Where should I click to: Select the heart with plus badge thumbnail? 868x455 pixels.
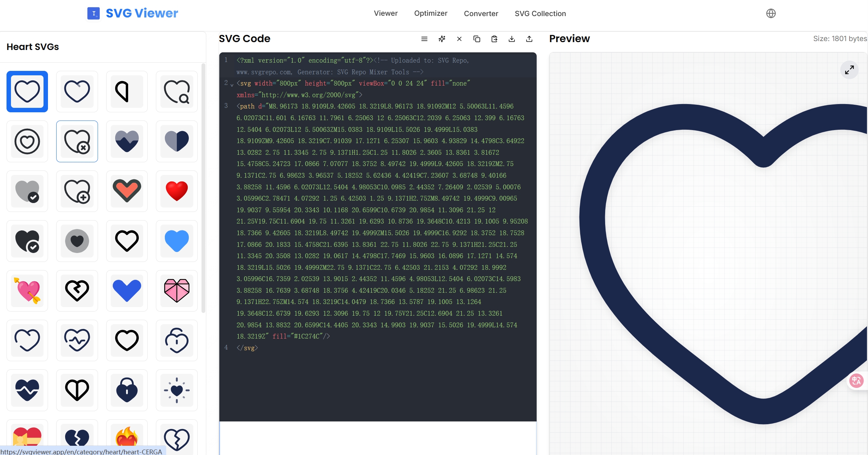77,191
